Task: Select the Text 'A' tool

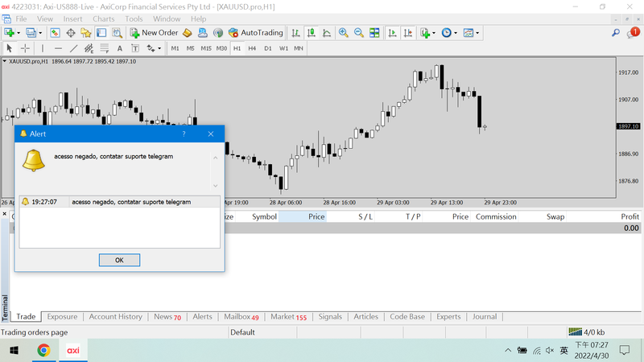Action: point(119,48)
